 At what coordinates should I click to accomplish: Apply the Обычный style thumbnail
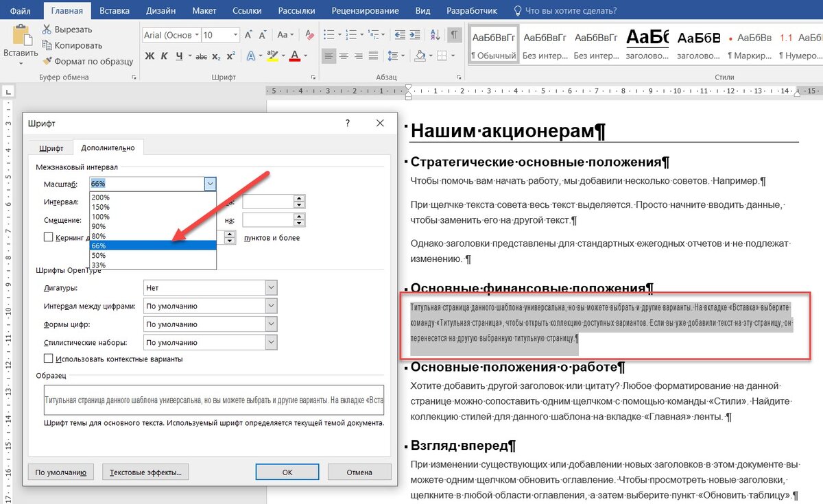pyautogui.click(x=494, y=44)
